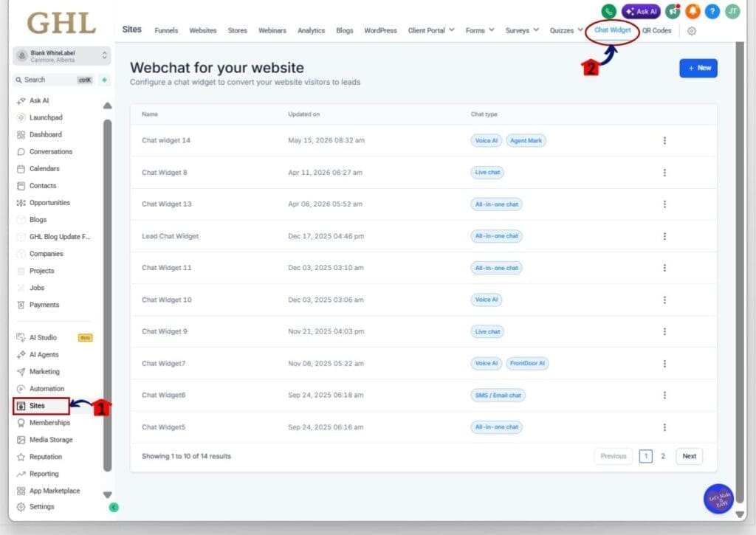
Task: Expand the Surveys dropdown
Action: tap(522, 30)
